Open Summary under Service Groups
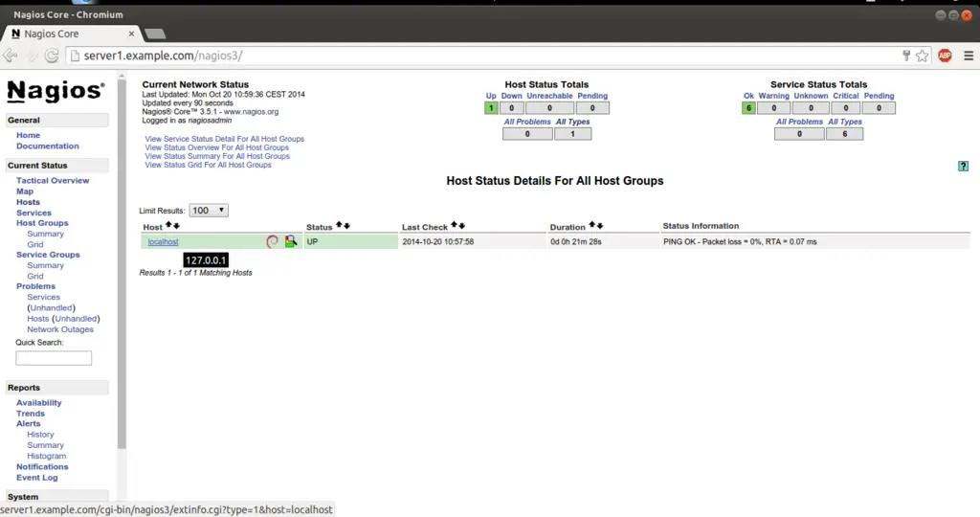Image resolution: width=980 pixels, height=517 pixels. pos(46,265)
